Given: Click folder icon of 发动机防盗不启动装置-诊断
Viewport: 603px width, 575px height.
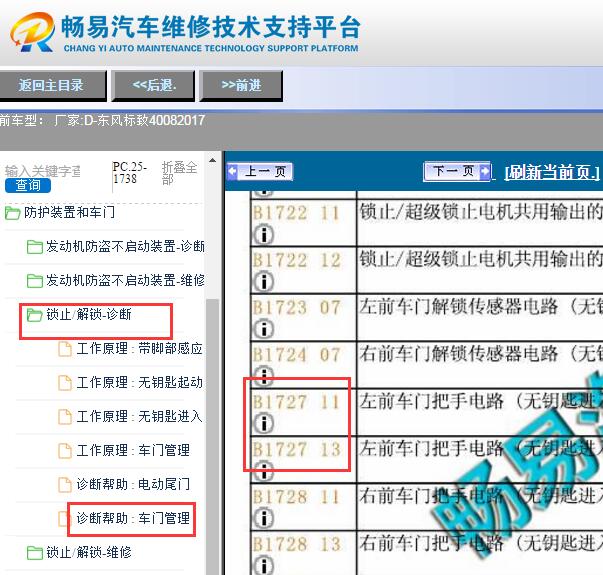Looking at the screenshot, I should pyautogui.click(x=35, y=247).
